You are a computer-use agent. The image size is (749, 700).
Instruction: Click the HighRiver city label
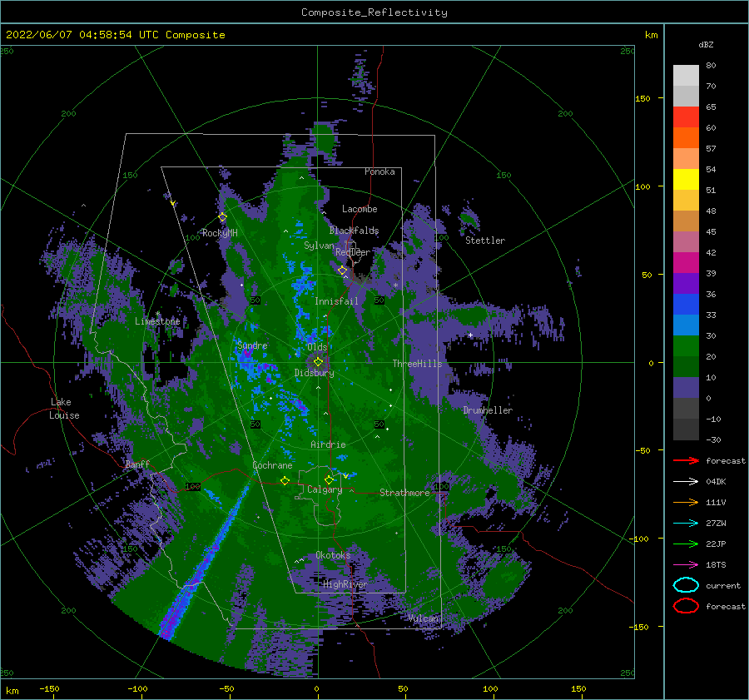pos(345,584)
